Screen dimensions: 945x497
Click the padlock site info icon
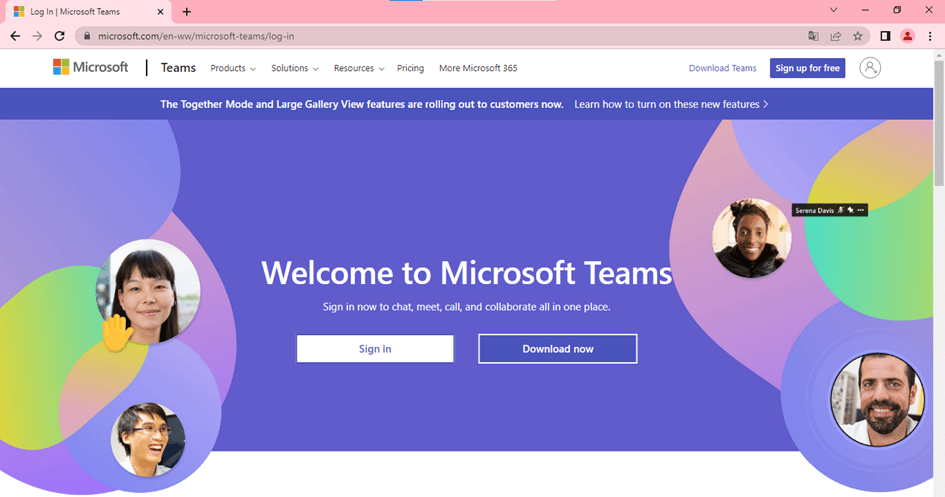[x=87, y=36]
